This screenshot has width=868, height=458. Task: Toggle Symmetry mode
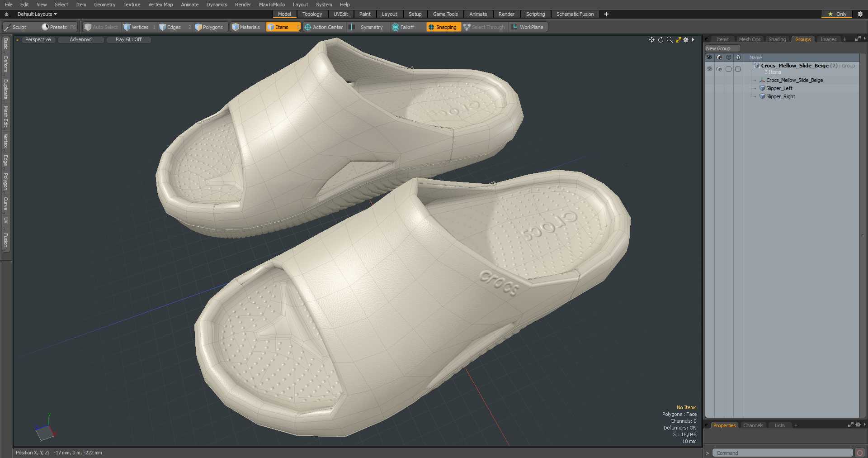[x=367, y=27]
